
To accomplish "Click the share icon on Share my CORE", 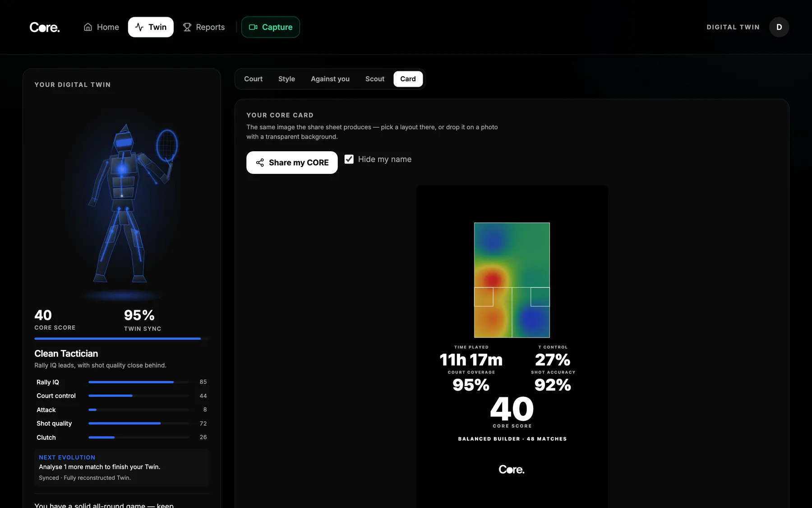I will click(x=260, y=163).
